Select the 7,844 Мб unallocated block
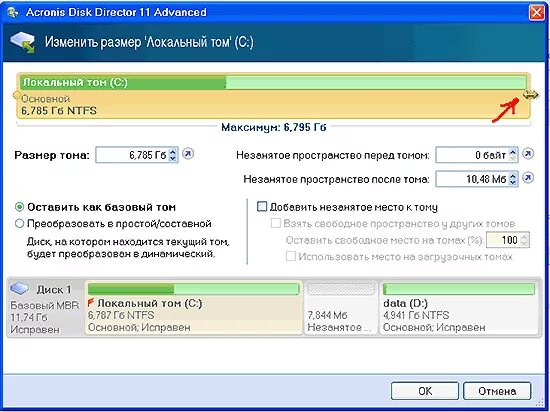The width and height of the screenshot is (550, 412). coord(341,308)
